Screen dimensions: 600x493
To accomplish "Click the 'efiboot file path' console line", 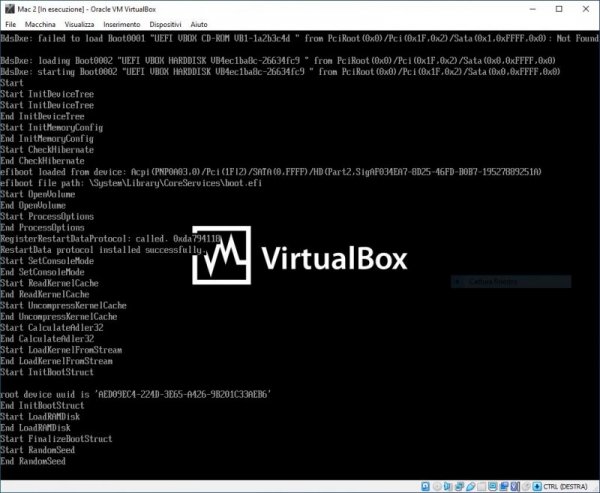I will [131, 183].
